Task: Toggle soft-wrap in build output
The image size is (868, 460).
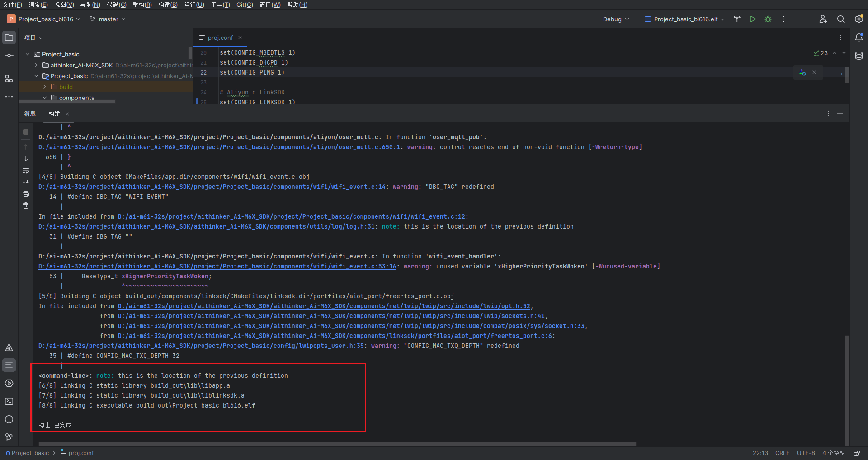Action: [26, 170]
